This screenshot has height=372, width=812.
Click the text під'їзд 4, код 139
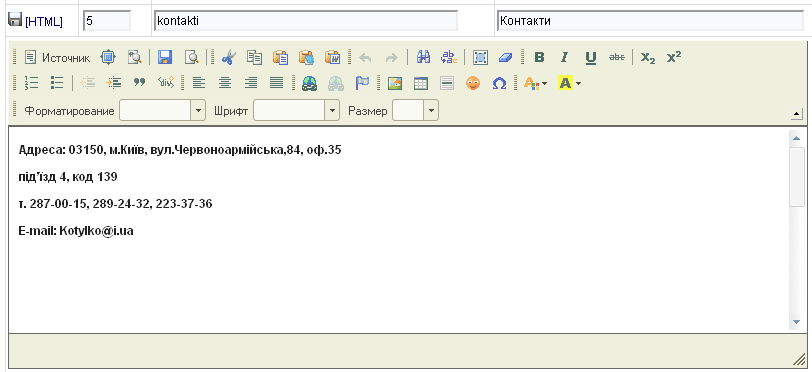[68, 177]
